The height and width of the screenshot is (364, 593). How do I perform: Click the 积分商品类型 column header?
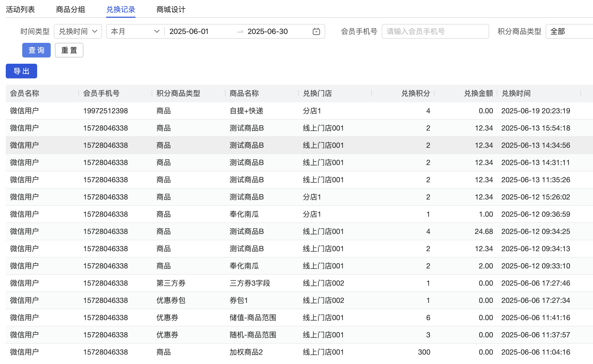pos(178,93)
